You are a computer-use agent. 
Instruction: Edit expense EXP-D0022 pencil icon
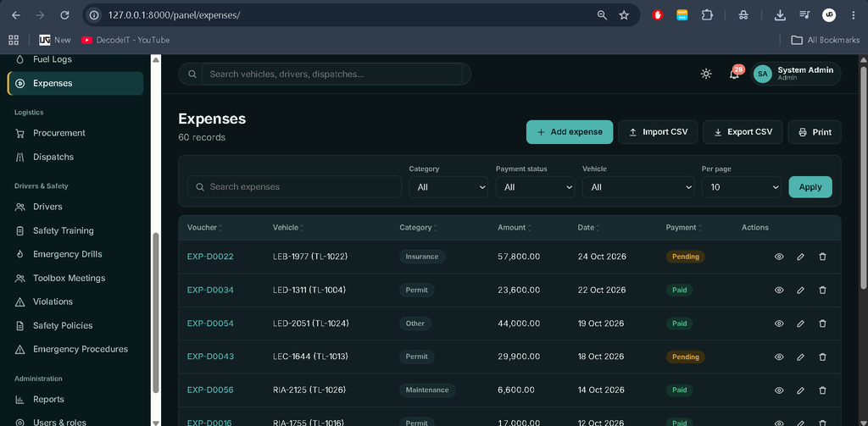pyautogui.click(x=800, y=257)
